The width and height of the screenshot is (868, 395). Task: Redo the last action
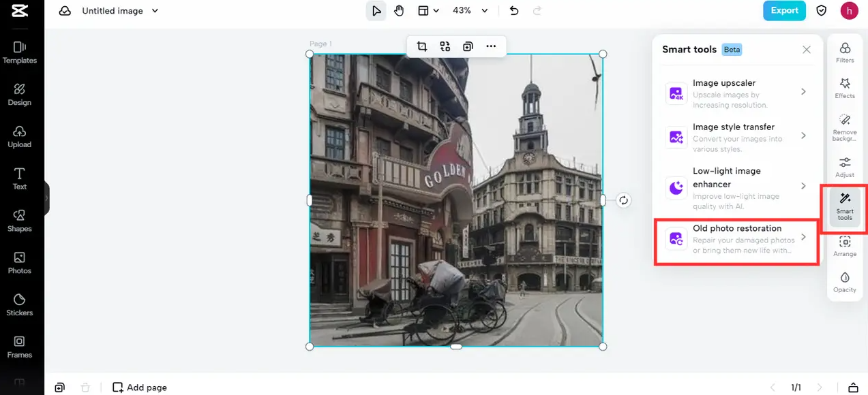coord(537,11)
